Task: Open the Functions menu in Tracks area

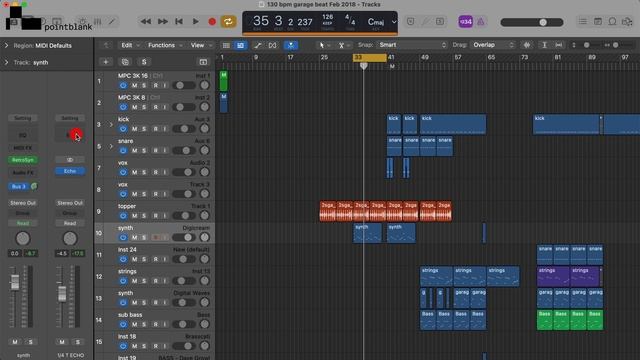Action: pyautogui.click(x=164, y=45)
